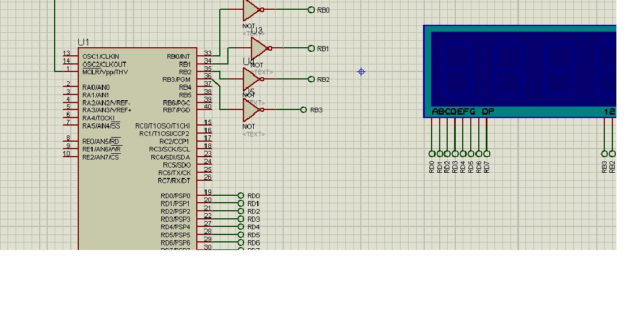This screenshot has width=644, height=311.
Task: Select the RD0 terminal wired to pin 19
Action: (241, 196)
